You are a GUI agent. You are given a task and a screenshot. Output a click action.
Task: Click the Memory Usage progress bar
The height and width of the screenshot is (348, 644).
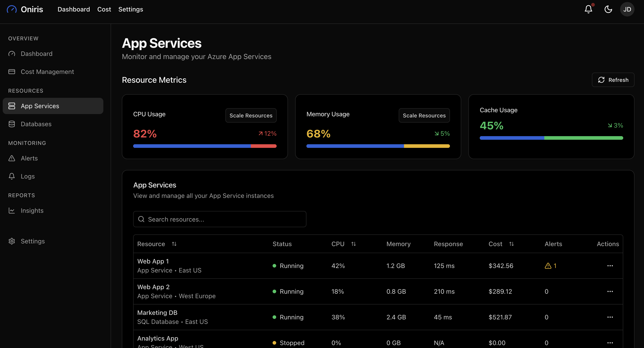pos(378,146)
